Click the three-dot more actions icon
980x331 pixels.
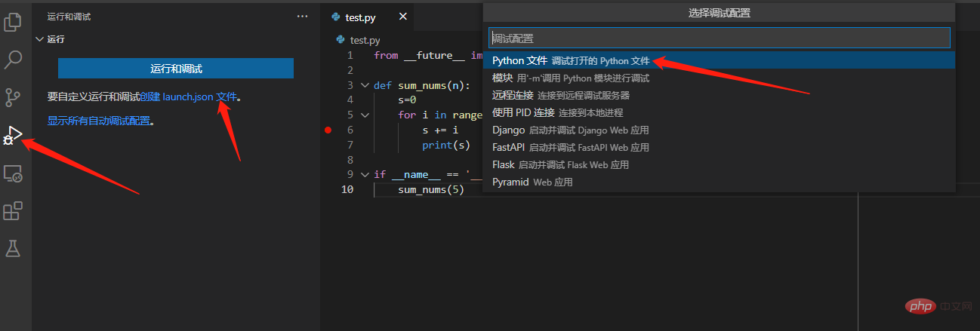tap(302, 16)
